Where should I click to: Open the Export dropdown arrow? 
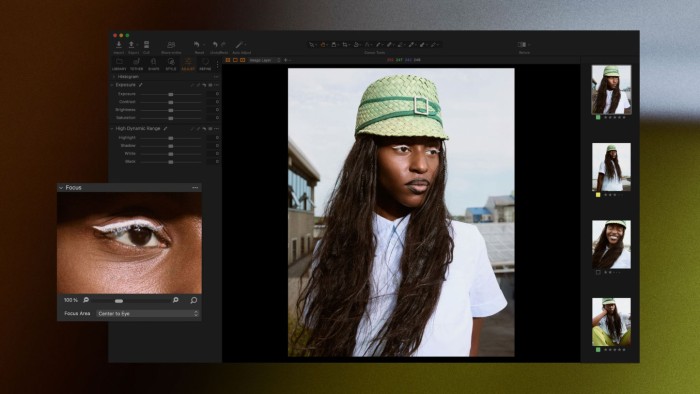pyautogui.click(x=137, y=45)
